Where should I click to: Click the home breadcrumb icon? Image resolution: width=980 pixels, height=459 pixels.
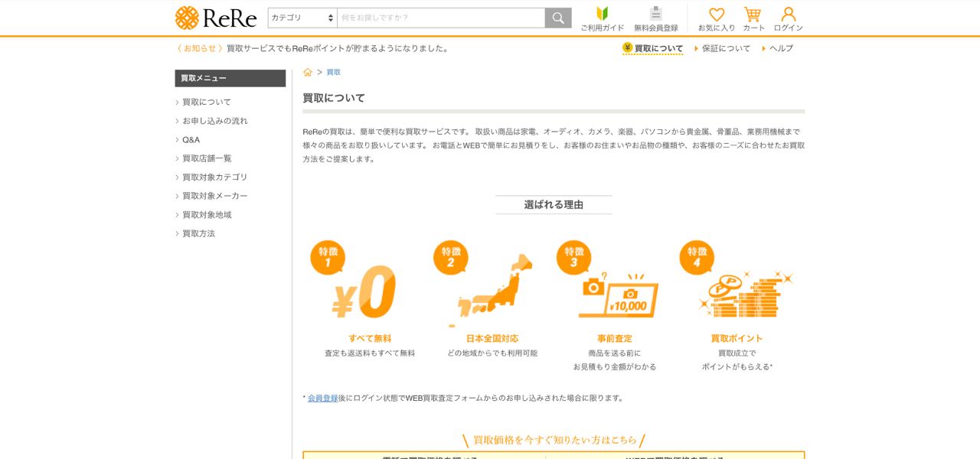[x=308, y=72]
